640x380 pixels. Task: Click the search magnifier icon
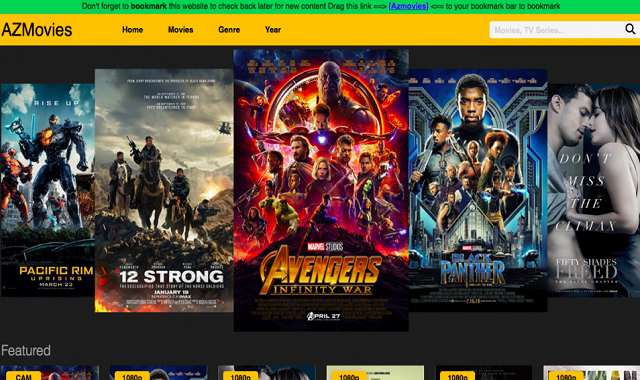point(630,29)
